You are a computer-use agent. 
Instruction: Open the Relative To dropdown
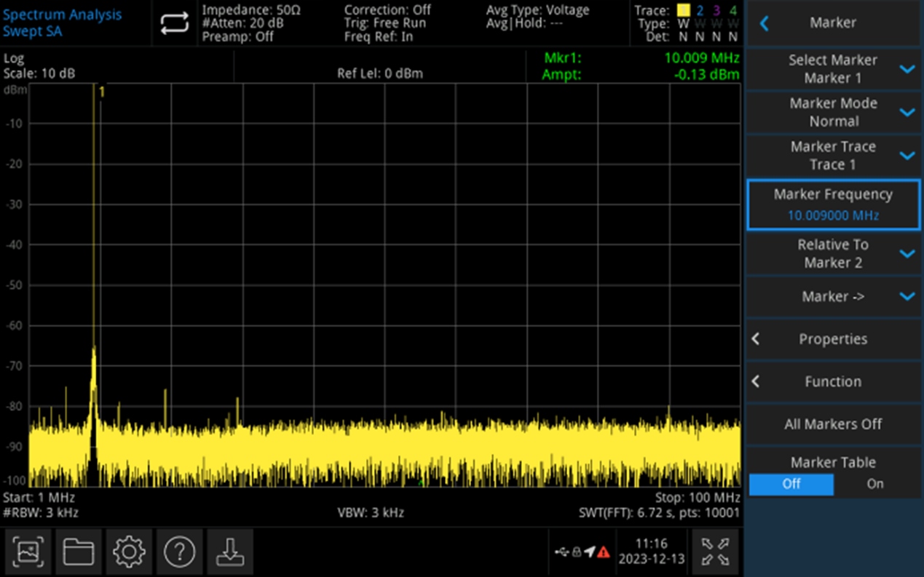833,253
